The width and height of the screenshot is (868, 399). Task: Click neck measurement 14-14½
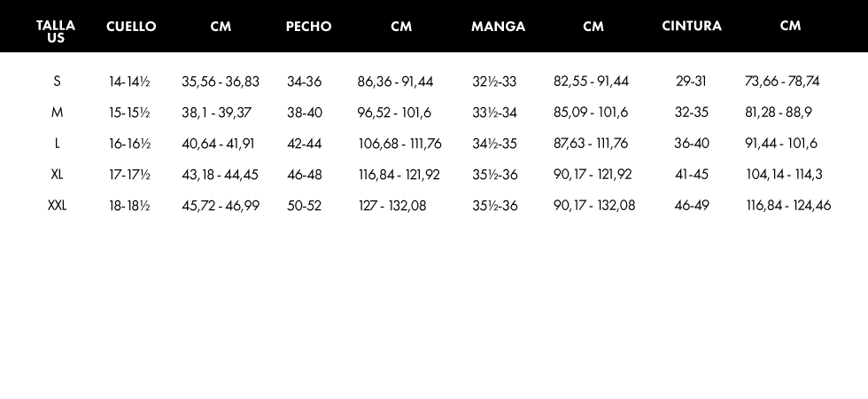click(x=129, y=82)
